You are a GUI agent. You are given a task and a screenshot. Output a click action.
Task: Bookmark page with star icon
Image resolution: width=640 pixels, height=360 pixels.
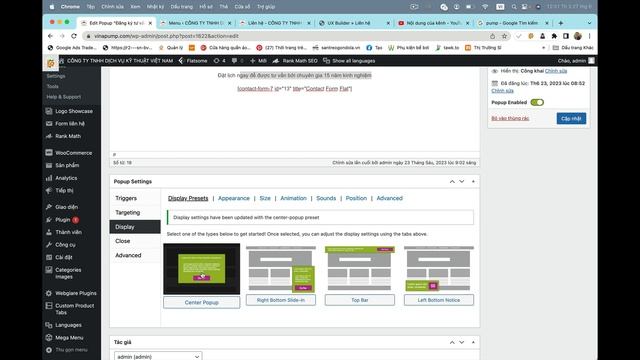point(504,36)
